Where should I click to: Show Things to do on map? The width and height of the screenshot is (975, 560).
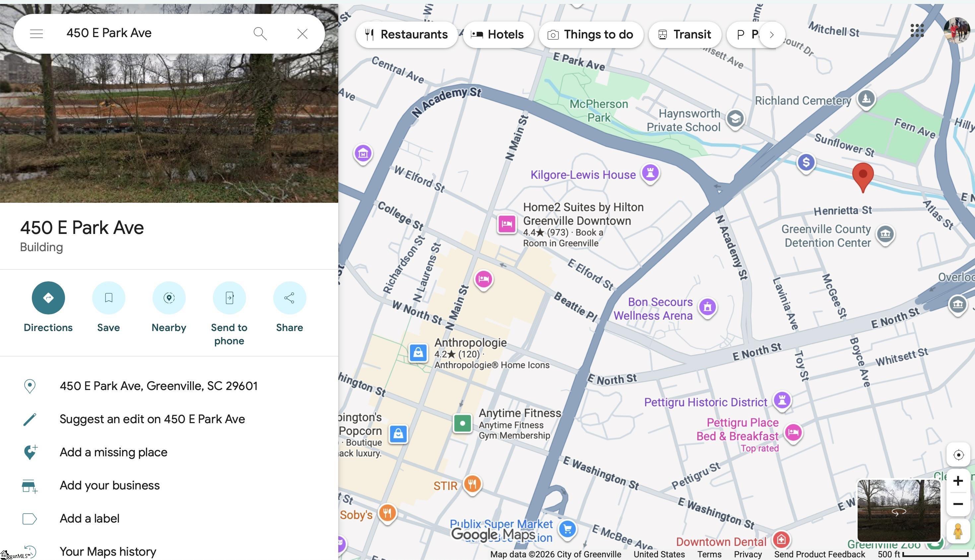point(591,34)
